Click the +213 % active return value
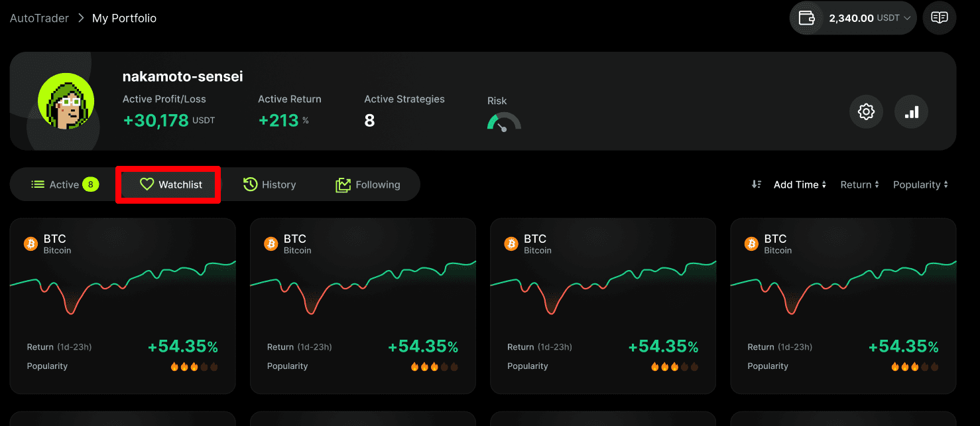The image size is (980, 426). point(284,120)
